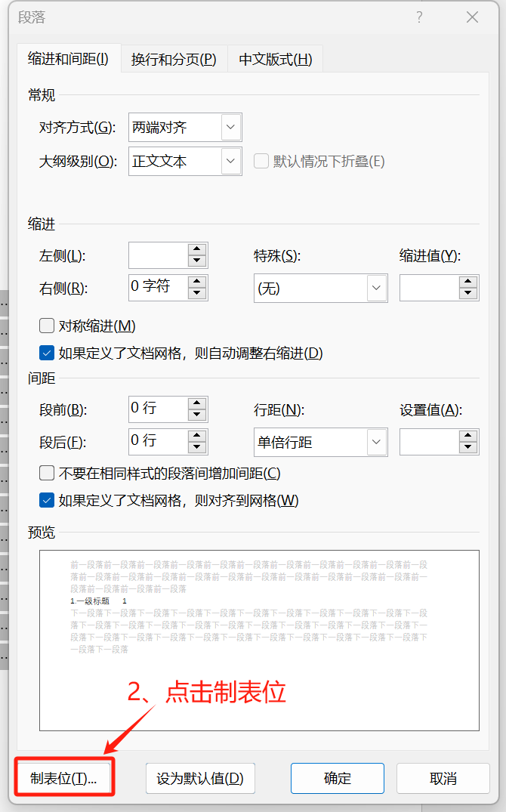The image size is (506, 812).
Task: Increase the 设置值 with up arrow
Action: [468, 436]
